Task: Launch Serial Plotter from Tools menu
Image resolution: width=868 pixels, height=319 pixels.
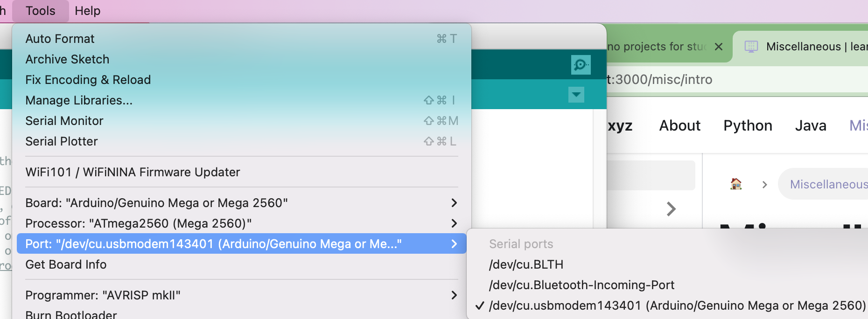Action: [x=62, y=141]
